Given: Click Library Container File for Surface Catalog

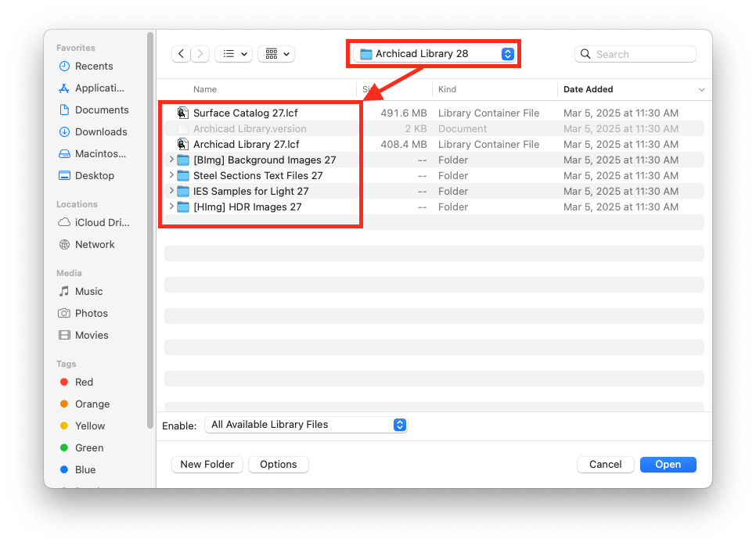Looking at the screenshot, I should pos(488,113).
